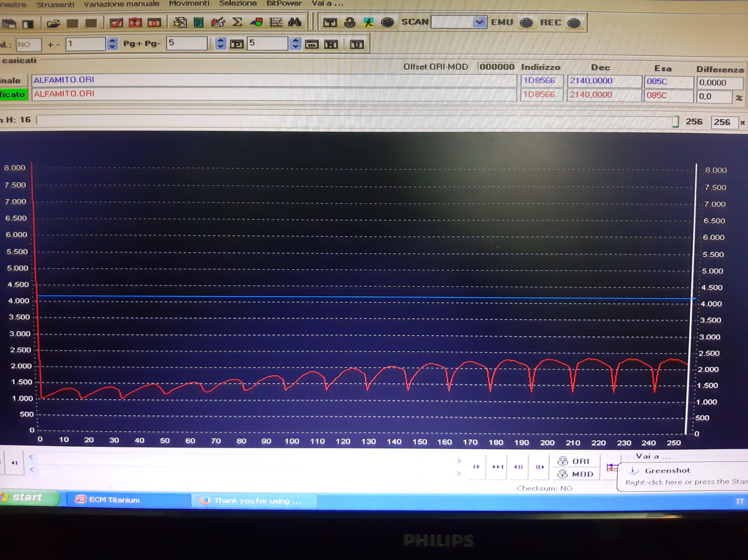Toggle the SCAN round indicator button
The image size is (748, 560).
point(388,22)
